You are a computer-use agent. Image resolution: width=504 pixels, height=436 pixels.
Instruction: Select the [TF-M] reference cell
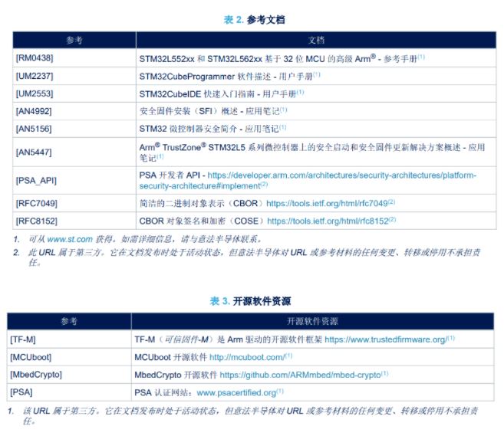point(69,339)
